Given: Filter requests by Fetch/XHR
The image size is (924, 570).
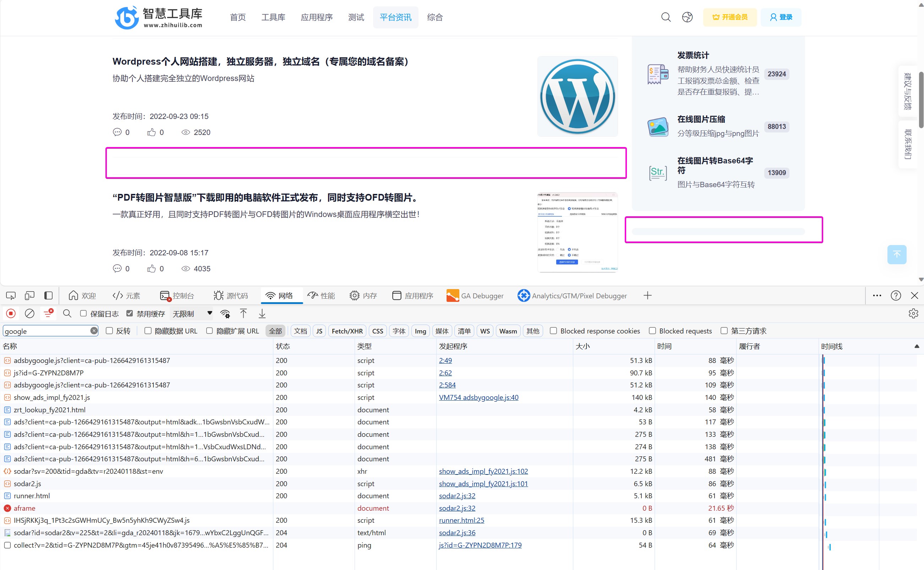Looking at the screenshot, I should click(x=347, y=331).
